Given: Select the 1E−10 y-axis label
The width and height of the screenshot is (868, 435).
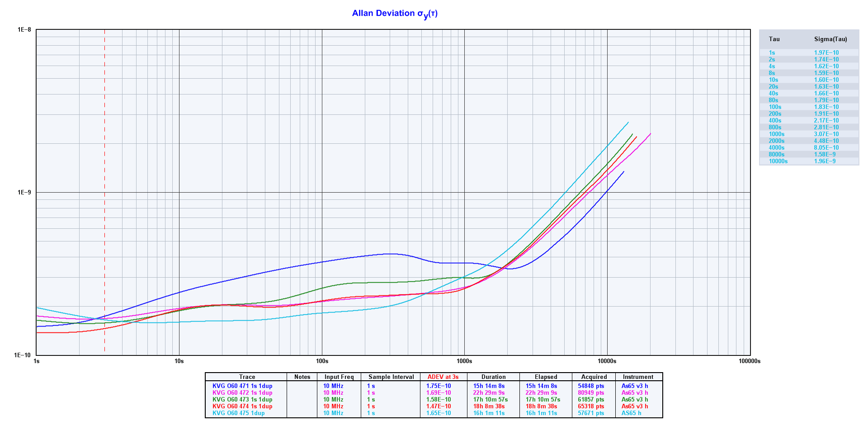Looking at the screenshot, I should [x=23, y=355].
